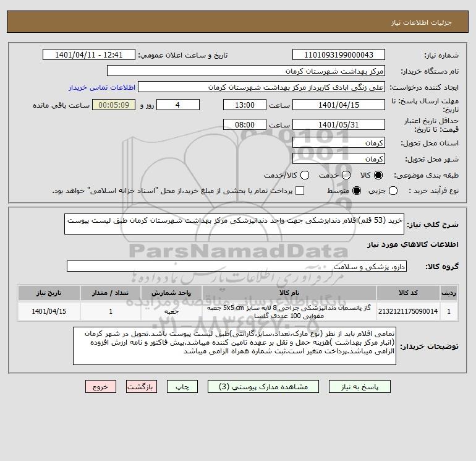Click the اطلاعات کالاهای مورد نیاز heading

413,244
